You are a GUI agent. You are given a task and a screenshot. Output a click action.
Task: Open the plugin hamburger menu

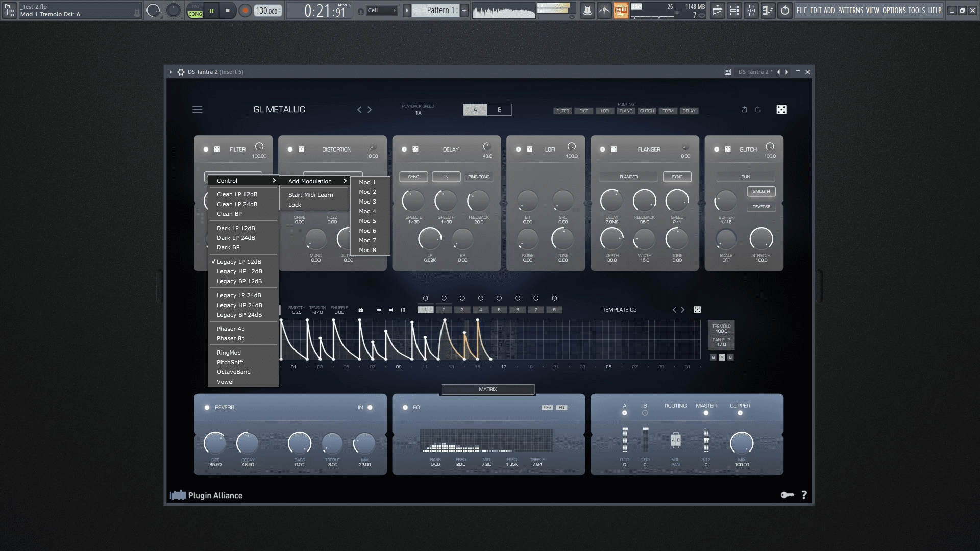click(x=198, y=110)
